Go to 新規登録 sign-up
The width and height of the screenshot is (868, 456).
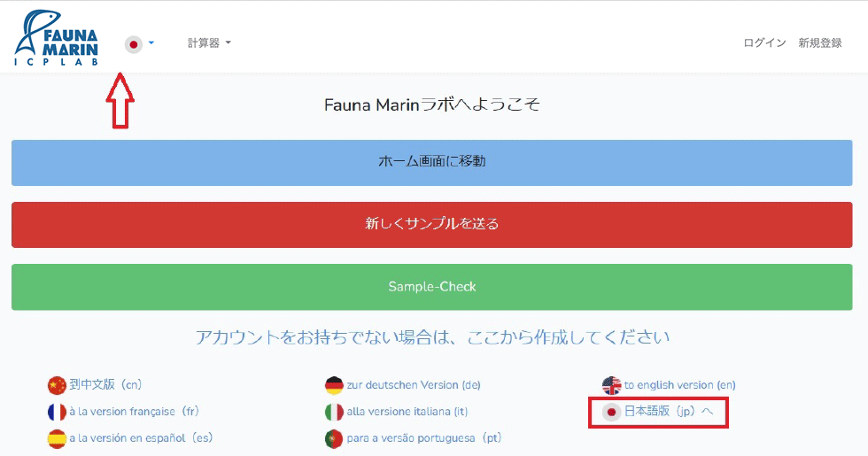coord(820,43)
